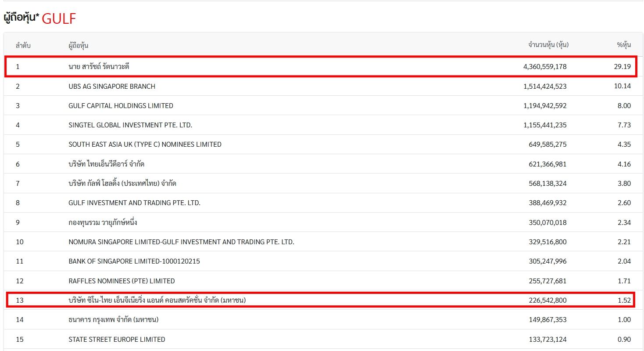Select SINGTEL GLOBAL INVESTMENT PTE. LTD. name

point(130,125)
